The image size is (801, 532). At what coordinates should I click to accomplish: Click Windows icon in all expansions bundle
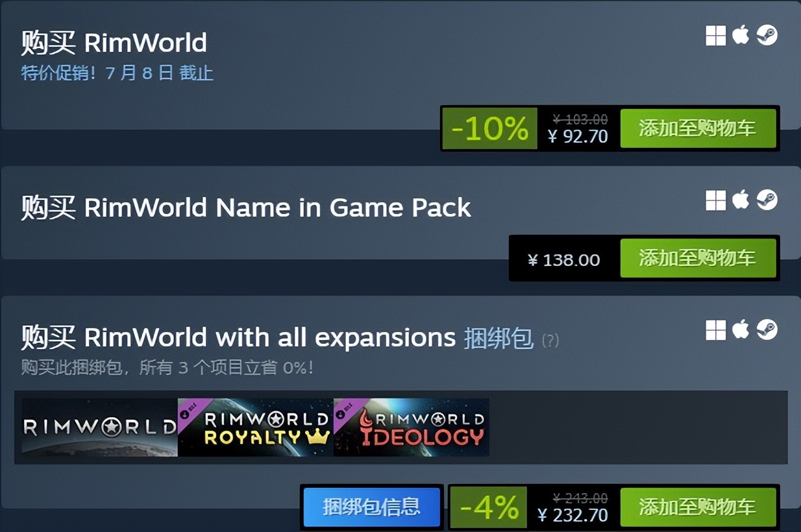click(715, 330)
